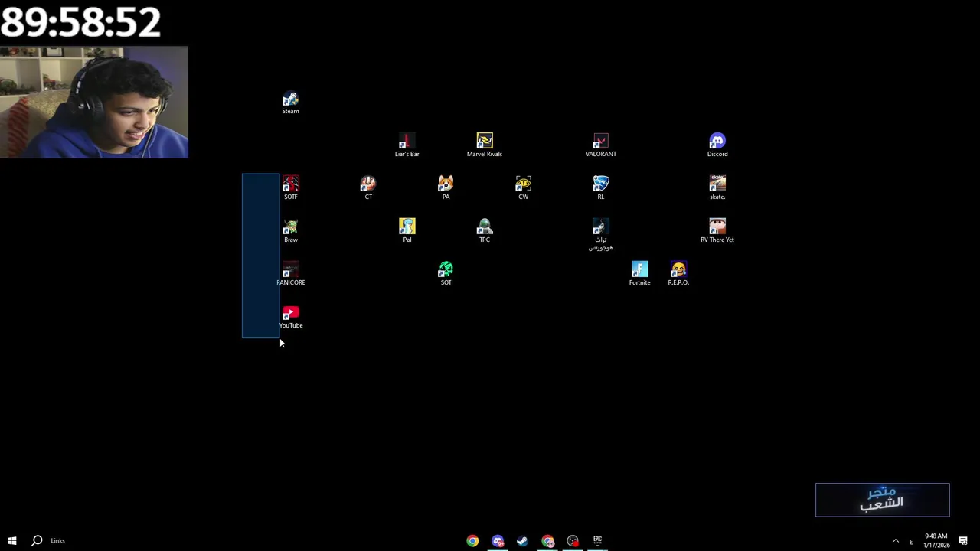Select the Pal desktop icon

(x=407, y=231)
